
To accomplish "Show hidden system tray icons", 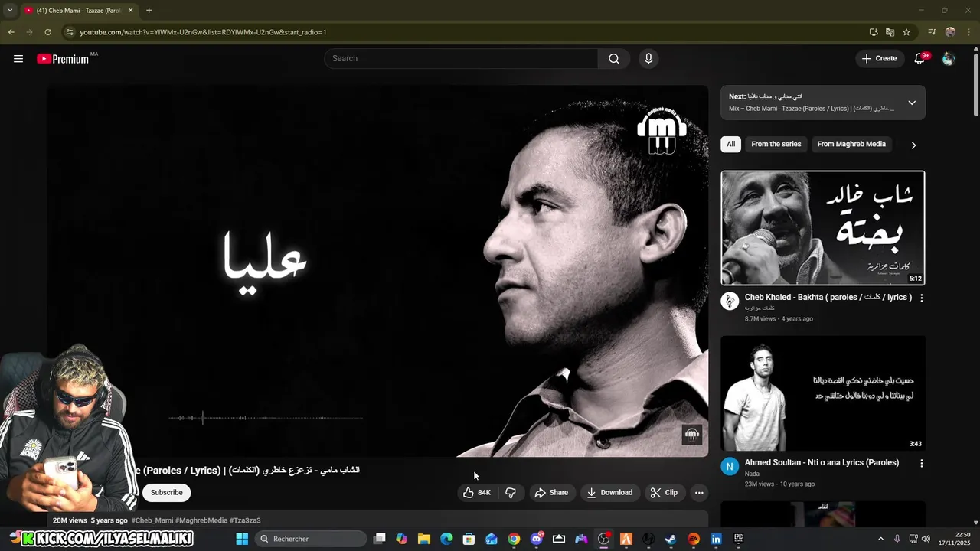I will point(880,539).
